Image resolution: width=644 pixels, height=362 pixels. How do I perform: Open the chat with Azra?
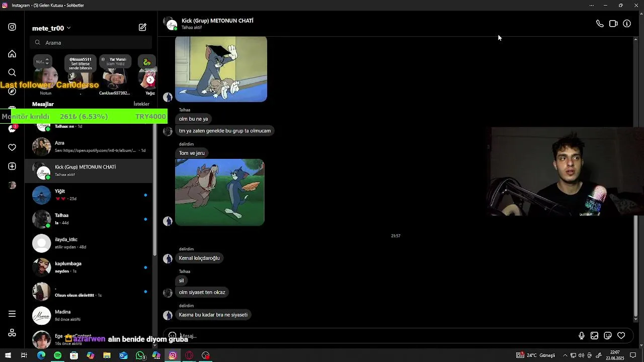(89, 146)
